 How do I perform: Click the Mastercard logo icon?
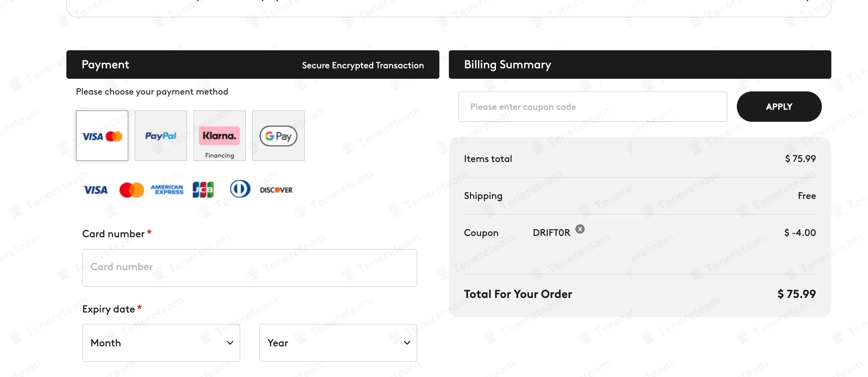[x=132, y=190]
